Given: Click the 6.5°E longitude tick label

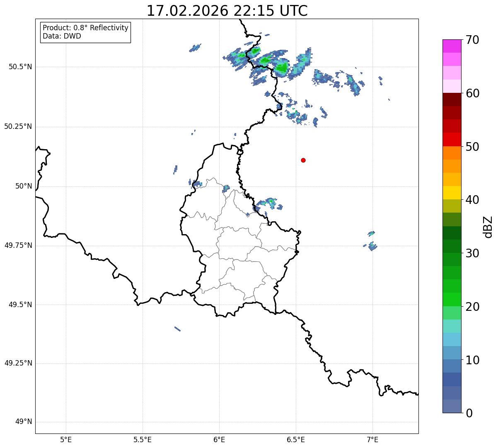Looking at the screenshot, I should pyautogui.click(x=296, y=439).
